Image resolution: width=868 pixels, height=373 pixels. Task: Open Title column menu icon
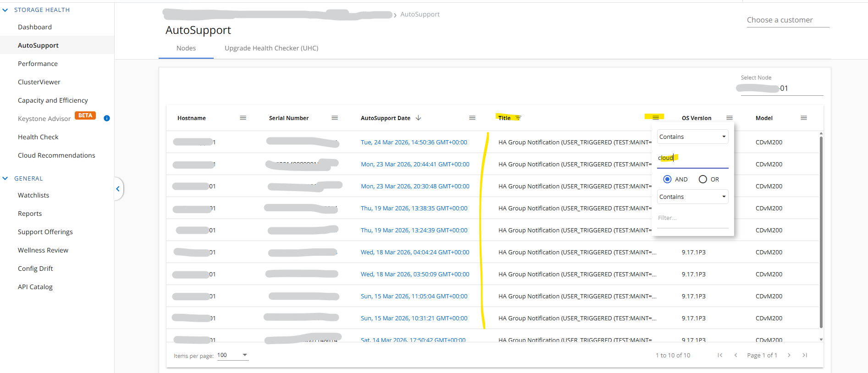pyautogui.click(x=656, y=118)
